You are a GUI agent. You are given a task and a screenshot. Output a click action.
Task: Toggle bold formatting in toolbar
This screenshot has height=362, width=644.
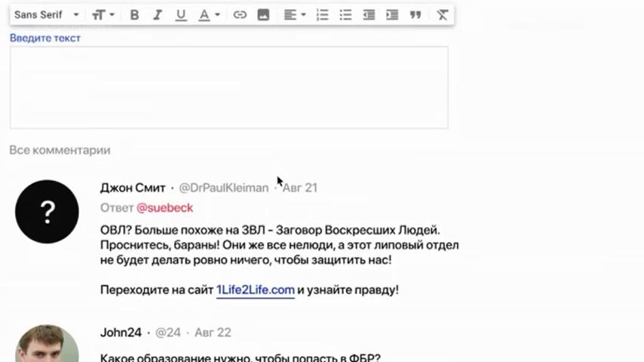click(x=134, y=15)
